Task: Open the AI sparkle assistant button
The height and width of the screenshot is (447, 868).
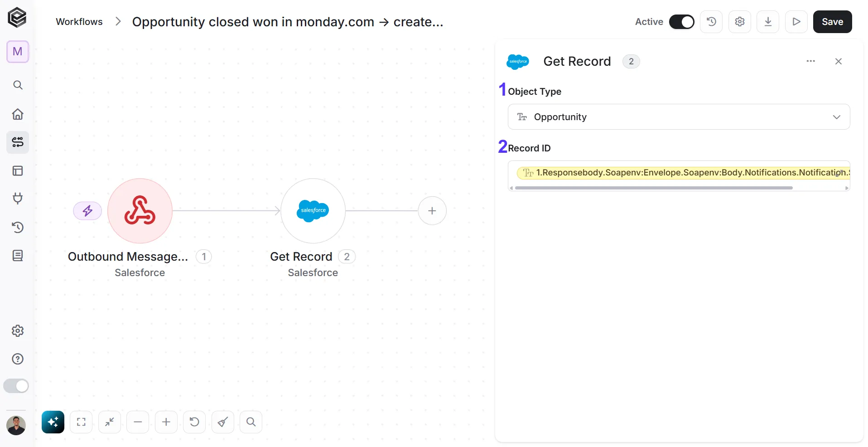Action: pyautogui.click(x=53, y=422)
